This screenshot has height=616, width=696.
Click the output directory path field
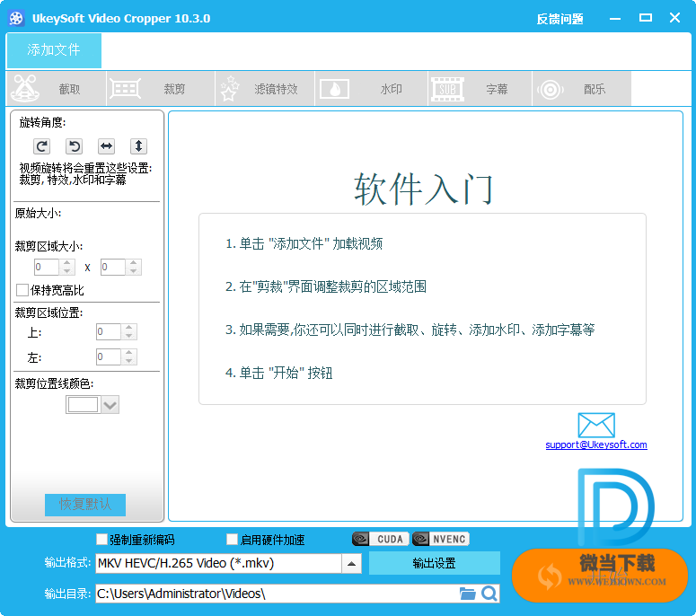[277, 594]
